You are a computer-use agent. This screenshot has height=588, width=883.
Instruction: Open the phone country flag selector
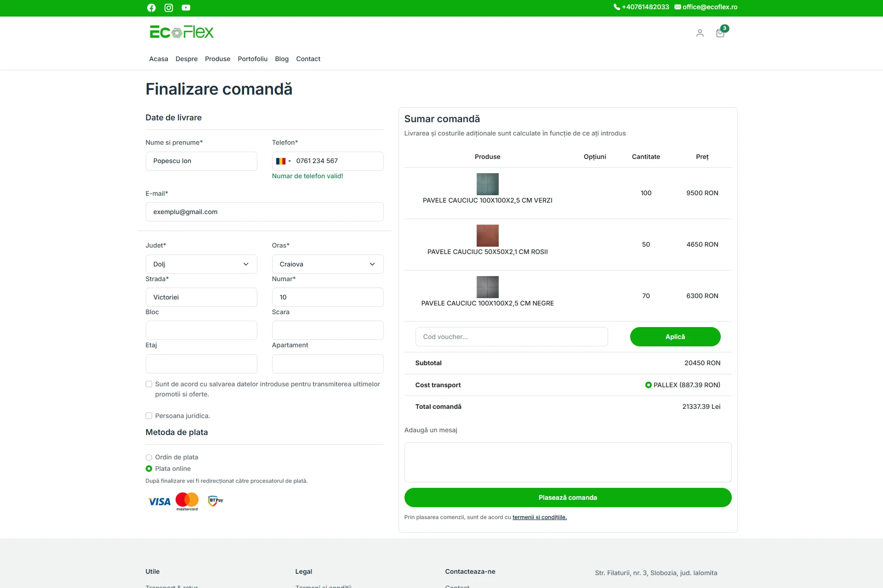click(x=283, y=161)
